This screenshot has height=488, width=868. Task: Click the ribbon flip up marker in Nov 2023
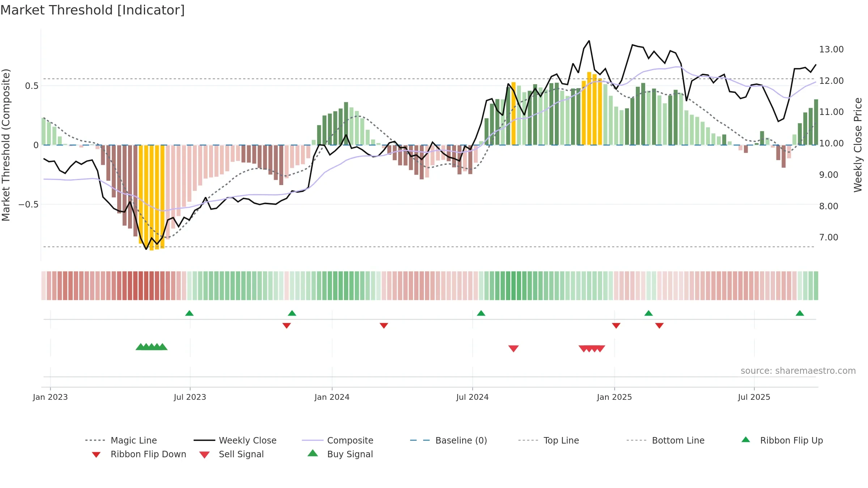[292, 313]
